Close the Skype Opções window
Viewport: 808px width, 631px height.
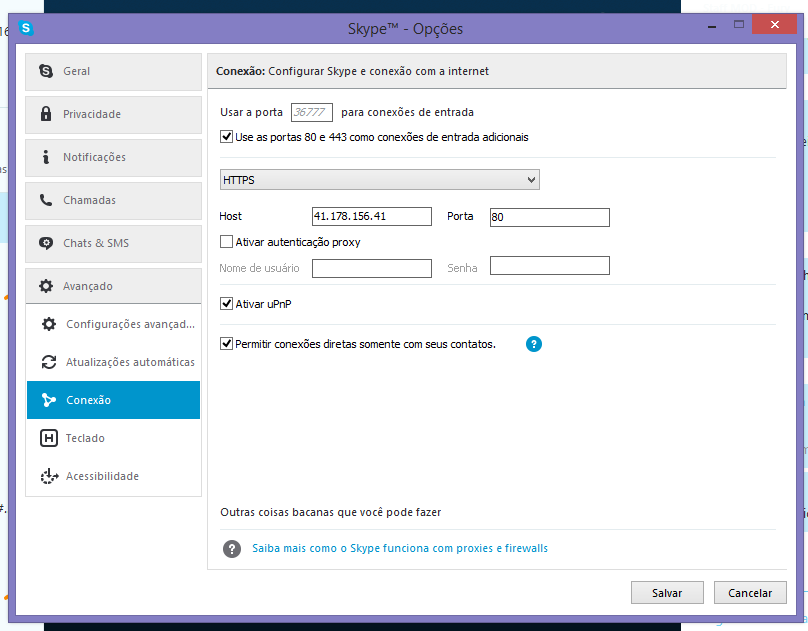coord(775,24)
